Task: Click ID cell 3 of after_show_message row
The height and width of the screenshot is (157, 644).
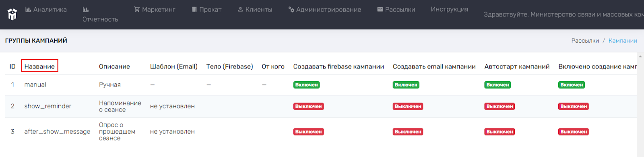Action: [12, 132]
